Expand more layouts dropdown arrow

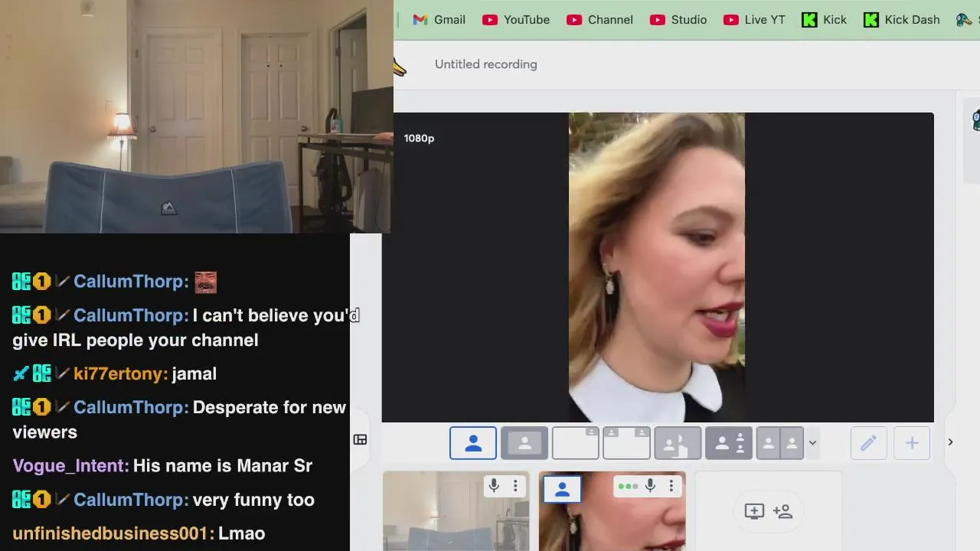(812, 443)
